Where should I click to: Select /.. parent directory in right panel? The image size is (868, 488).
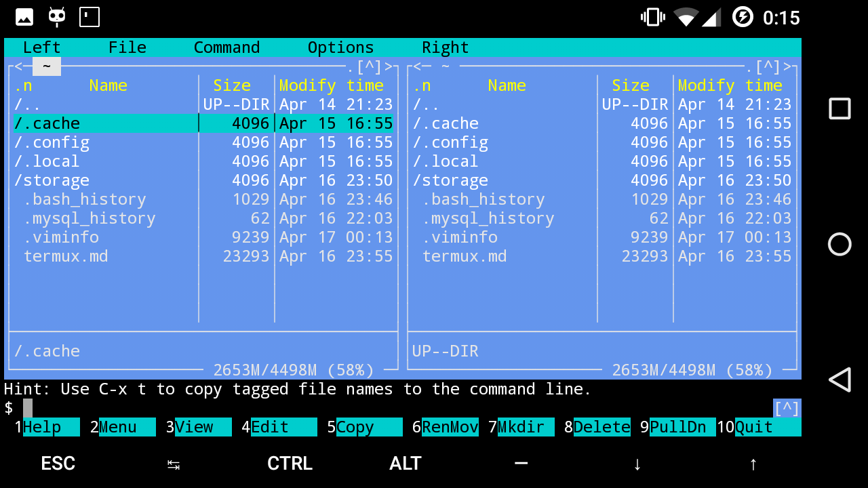point(602,104)
